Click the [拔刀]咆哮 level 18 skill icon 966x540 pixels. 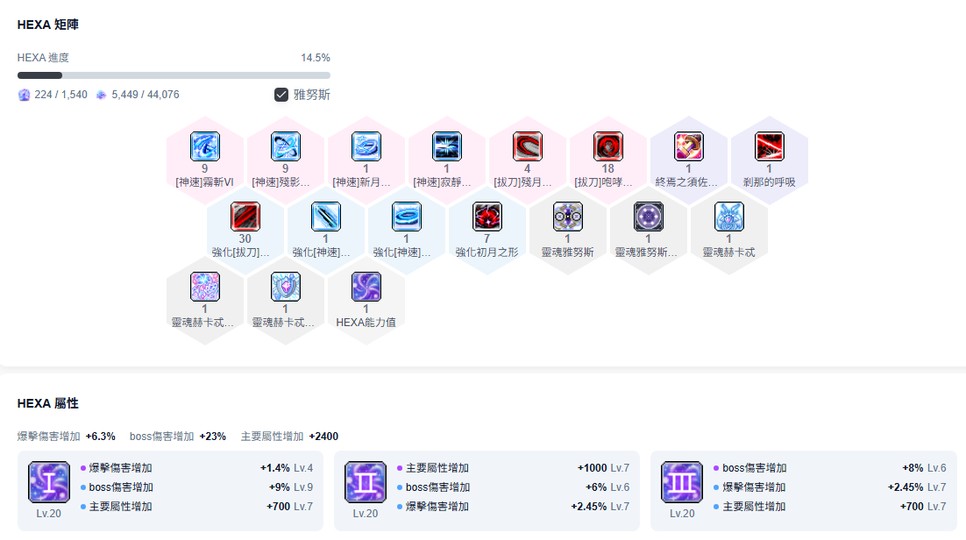click(608, 147)
